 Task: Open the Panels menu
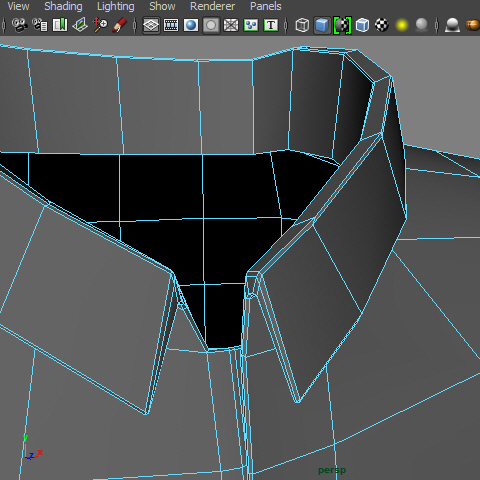pos(266,6)
